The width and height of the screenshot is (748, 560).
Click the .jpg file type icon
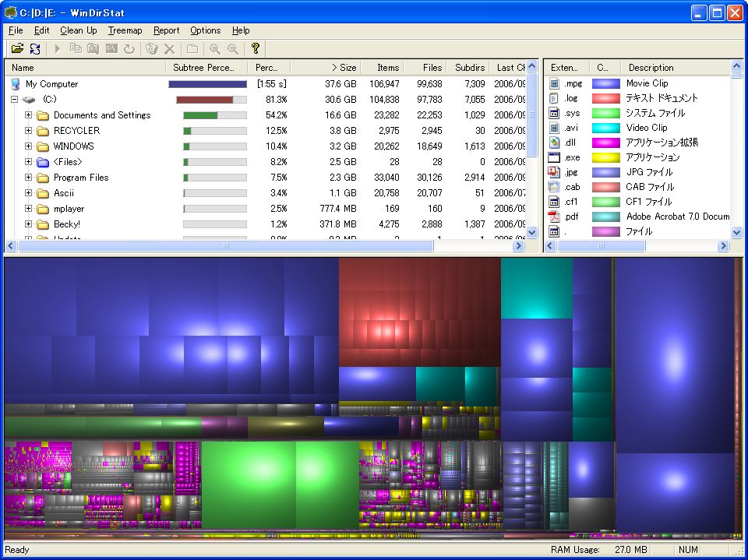pyautogui.click(x=554, y=171)
